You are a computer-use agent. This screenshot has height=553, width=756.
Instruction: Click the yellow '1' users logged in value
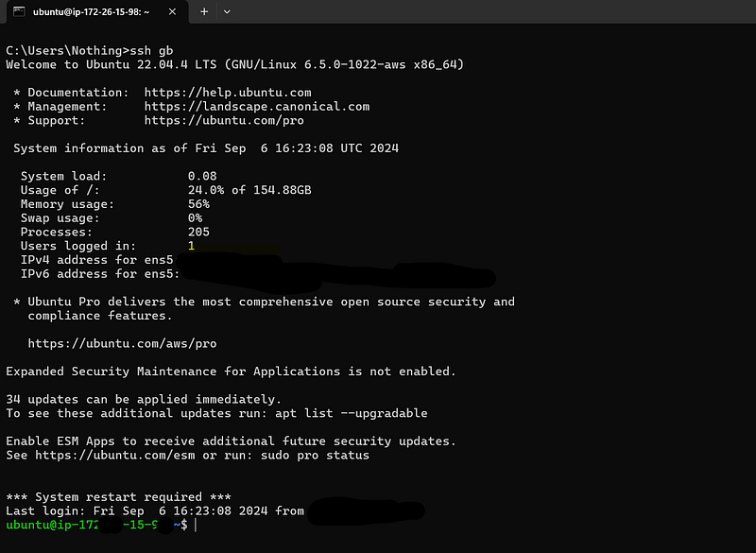192,246
